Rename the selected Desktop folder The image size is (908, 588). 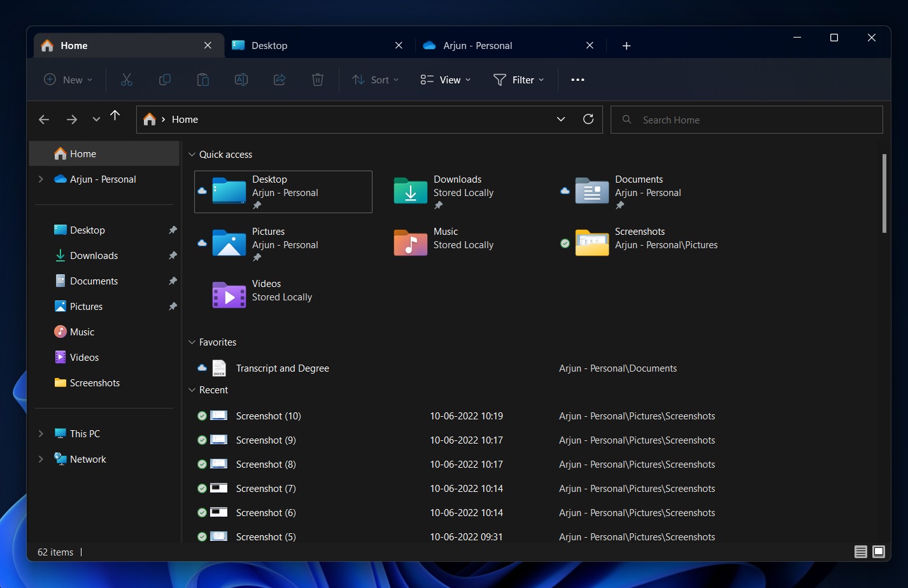coord(241,80)
